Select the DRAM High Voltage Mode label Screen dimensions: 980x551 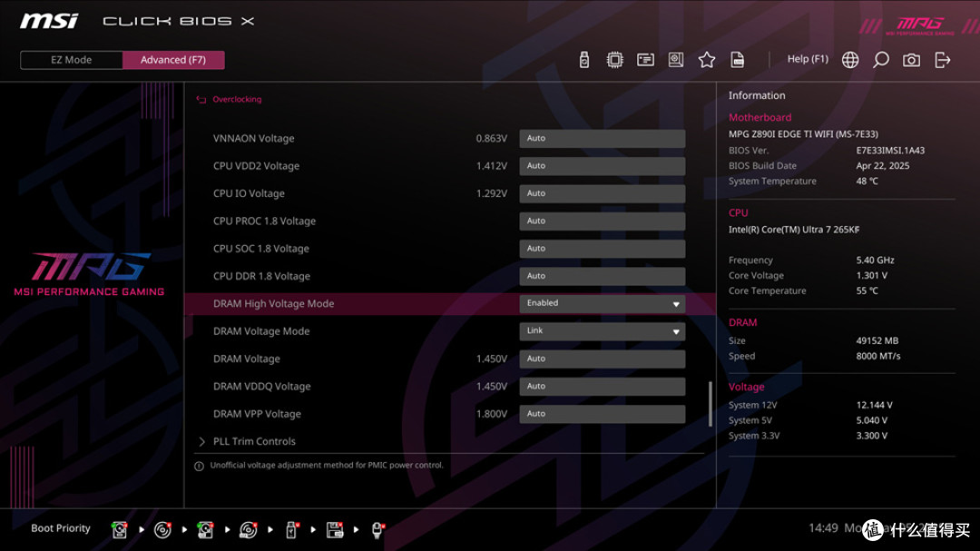tap(274, 303)
